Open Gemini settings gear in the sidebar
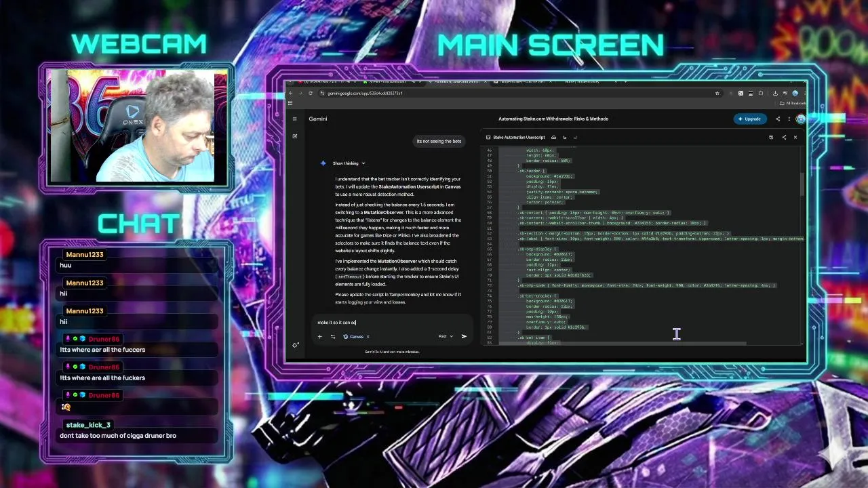This screenshot has width=868, height=488. pyautogui.click(x=295, y=345)
